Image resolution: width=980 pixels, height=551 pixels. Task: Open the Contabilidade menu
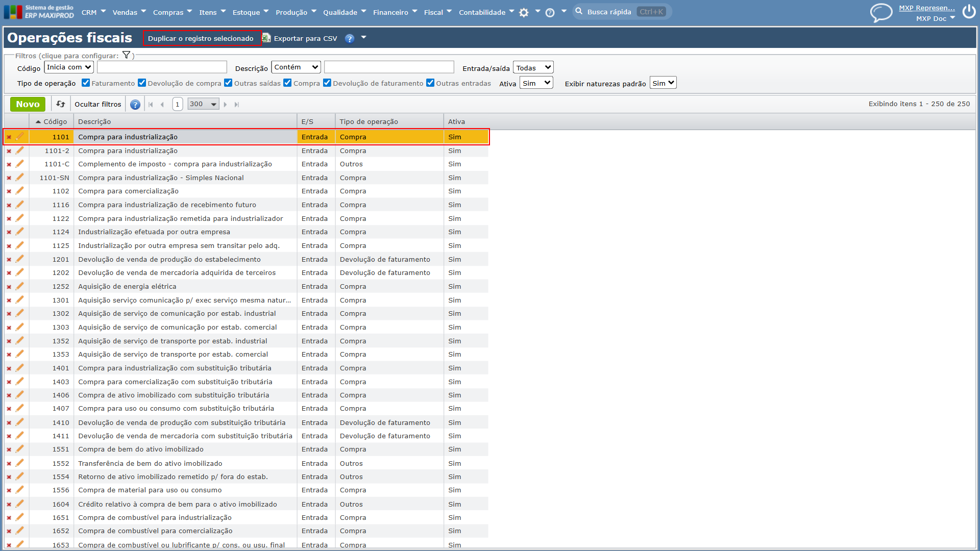pyautogui.click(x=486, y=12)
